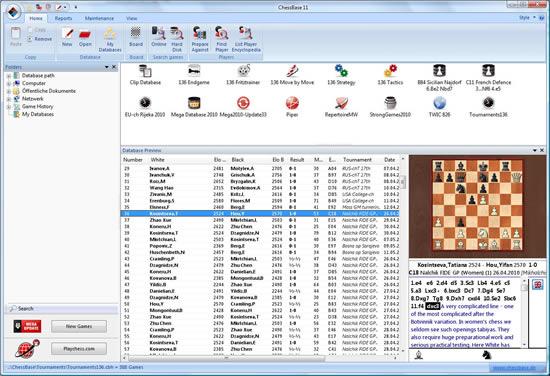Switch to the View ribbon tab
The image size is (550, 376).
point(132,18)
